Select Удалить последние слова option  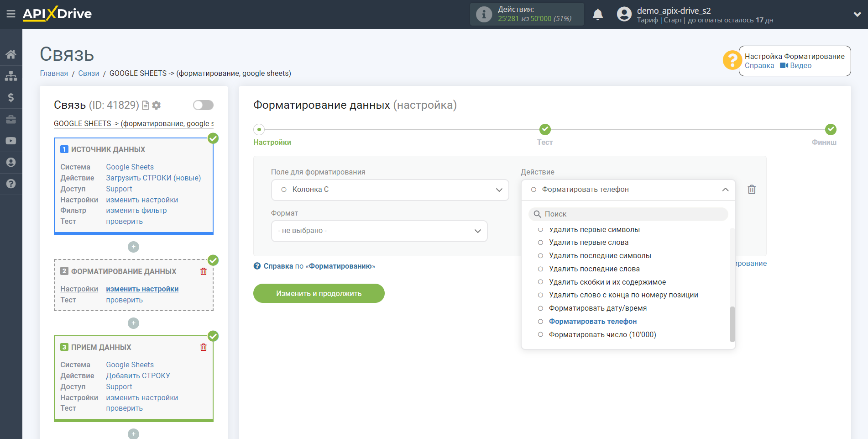(x=594, y=269)
